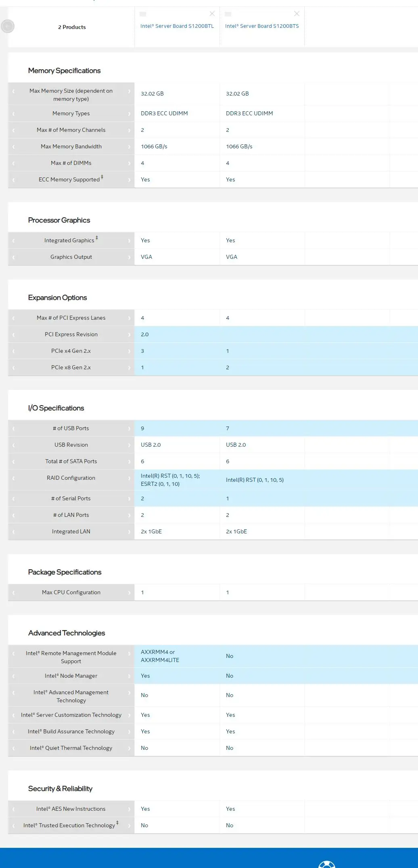The image size is (418, 868).
Task: Click left chevron on # of LAN Ports row
Action: tap(13, 515)
